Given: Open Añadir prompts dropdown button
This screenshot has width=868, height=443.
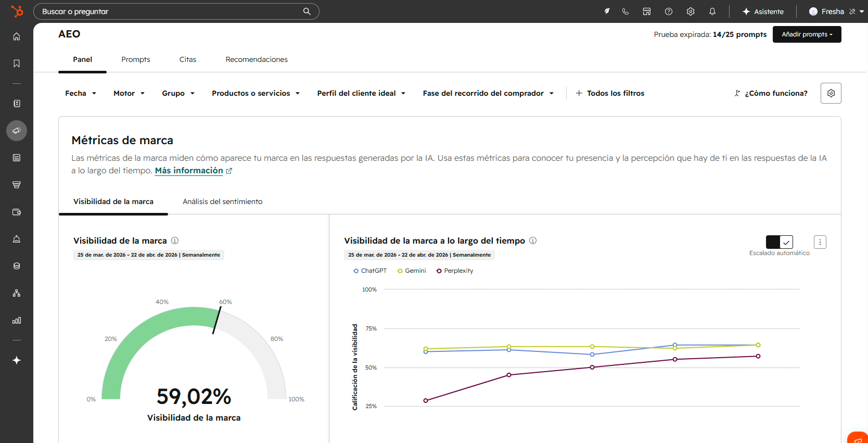Looking at the screenshot, I should point(807,34).
